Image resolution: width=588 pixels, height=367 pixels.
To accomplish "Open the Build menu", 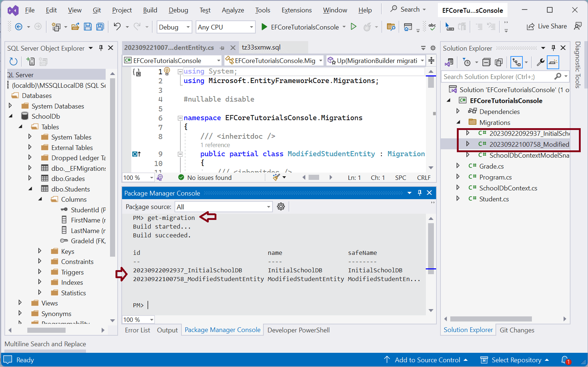I will coord(150,10).
